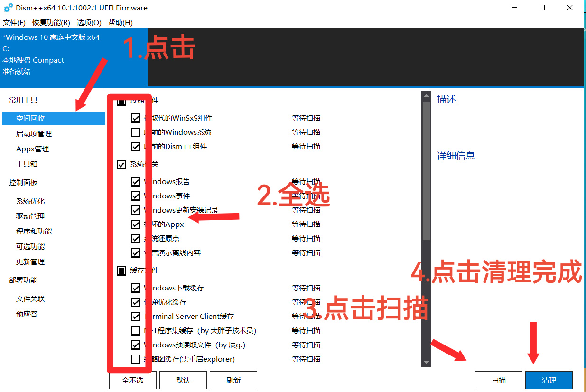Click the 默认 button
The height and width of the screenshot is (392, 586).
[x=183, y=380]
